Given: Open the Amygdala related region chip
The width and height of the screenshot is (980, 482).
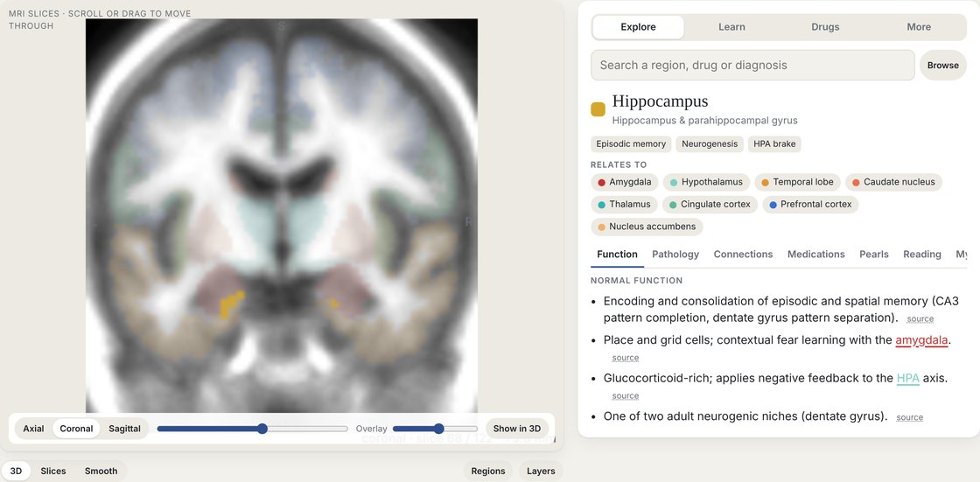Looking at the screenshot, I should click(x=625, y=183).
